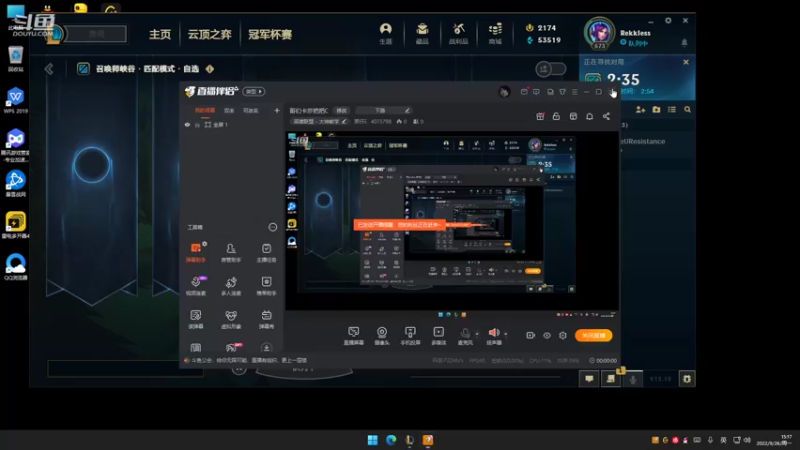The width and height of the screenshot is (800, 450).
Task: Open the 弹幕助手 tool
Action: point(196,252)
